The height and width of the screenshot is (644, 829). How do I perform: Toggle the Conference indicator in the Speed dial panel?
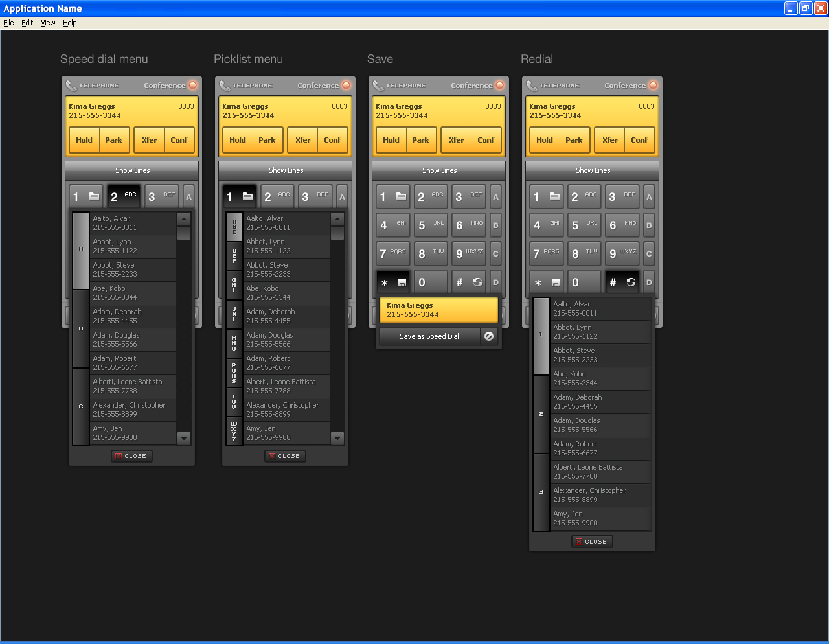[x=192, y=86]
